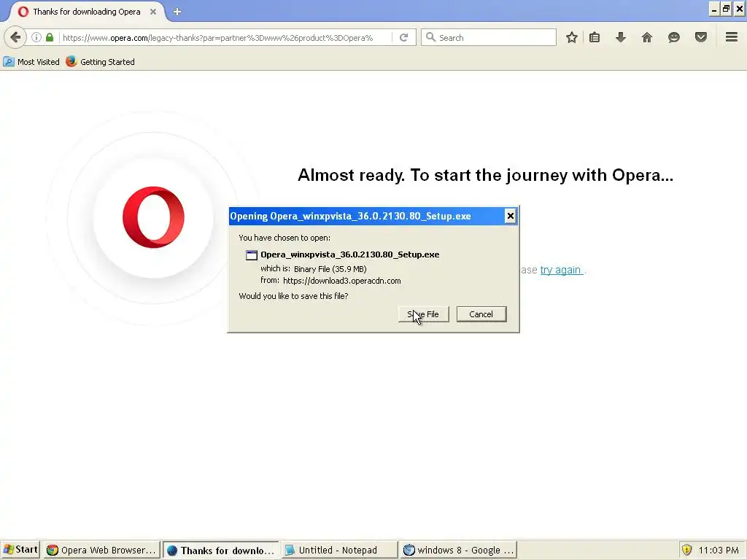
Task: Click 'Would you like to save this file?' text
Action: [x=293, y=296]
